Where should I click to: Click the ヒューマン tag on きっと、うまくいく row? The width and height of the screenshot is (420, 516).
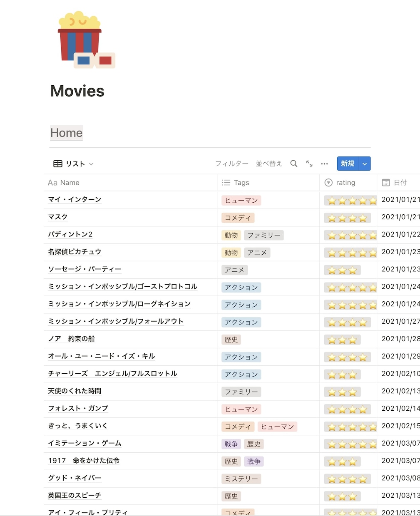tap(278, 427)
